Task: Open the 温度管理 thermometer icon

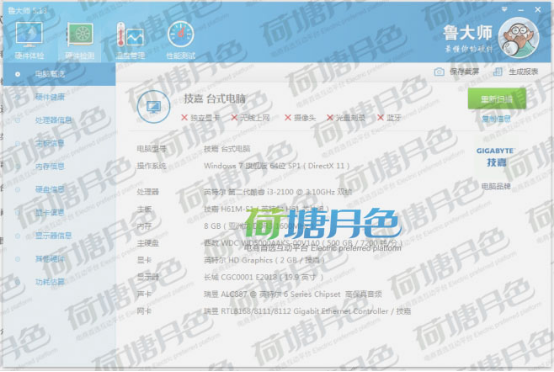Action: tap(130, 35)
